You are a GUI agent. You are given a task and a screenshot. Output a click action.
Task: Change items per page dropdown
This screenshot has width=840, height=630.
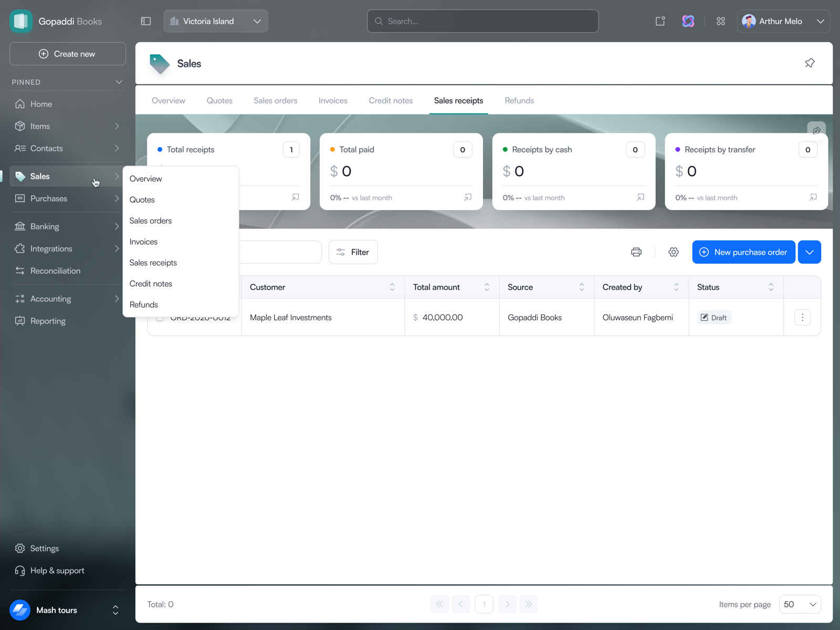coord(800,604)
